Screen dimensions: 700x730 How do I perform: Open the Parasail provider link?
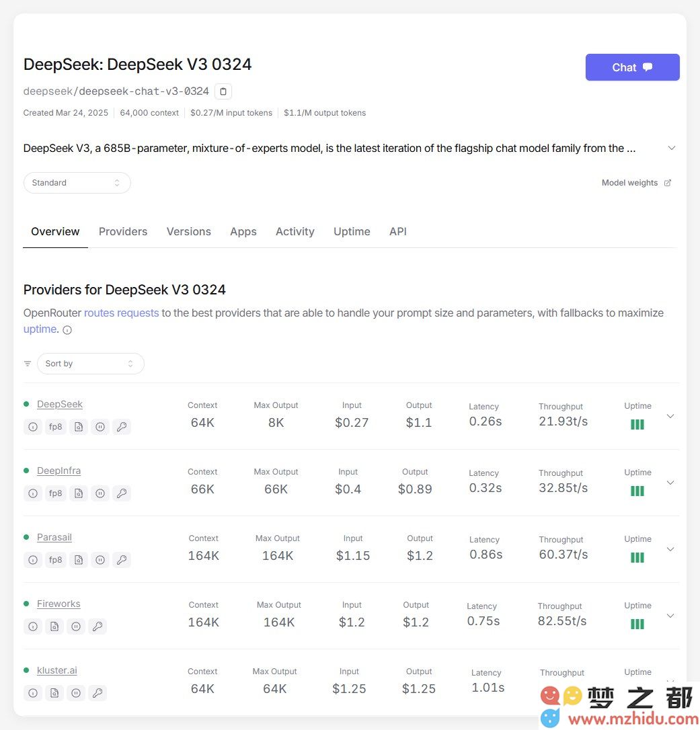pos(54,537)
